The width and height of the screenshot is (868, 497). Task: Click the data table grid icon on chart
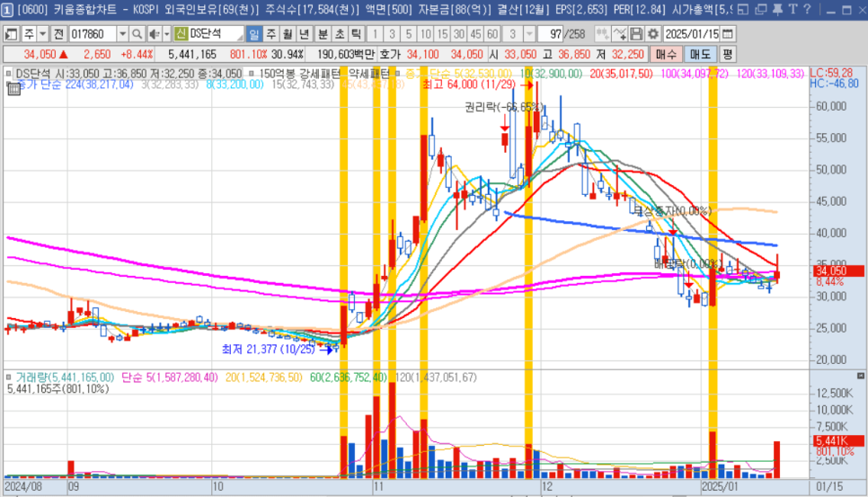click(x=13, y=89)
